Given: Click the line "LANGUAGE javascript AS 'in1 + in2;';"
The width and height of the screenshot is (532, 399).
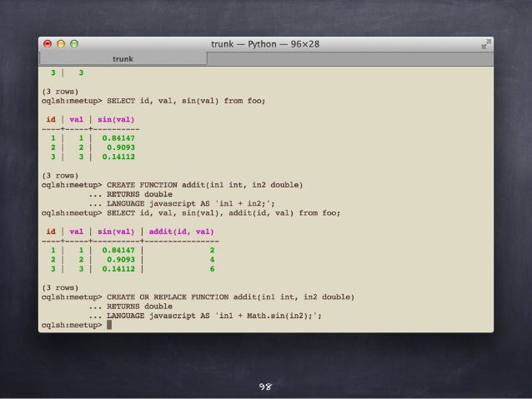Looking at the screenshot, I should coord(191,203).
